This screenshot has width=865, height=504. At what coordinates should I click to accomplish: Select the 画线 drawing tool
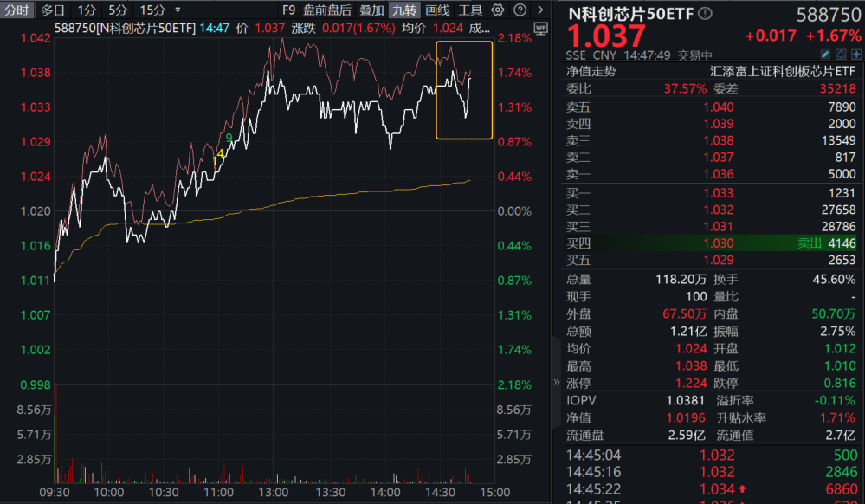[x=438, y=10]
